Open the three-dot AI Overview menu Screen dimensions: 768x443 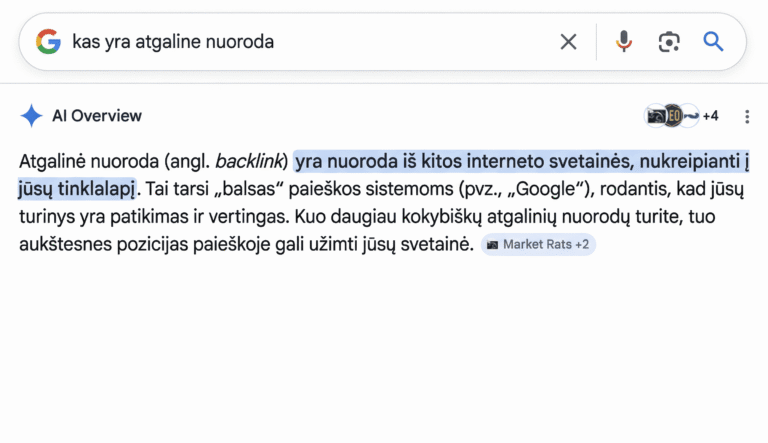tap(746, 116)
